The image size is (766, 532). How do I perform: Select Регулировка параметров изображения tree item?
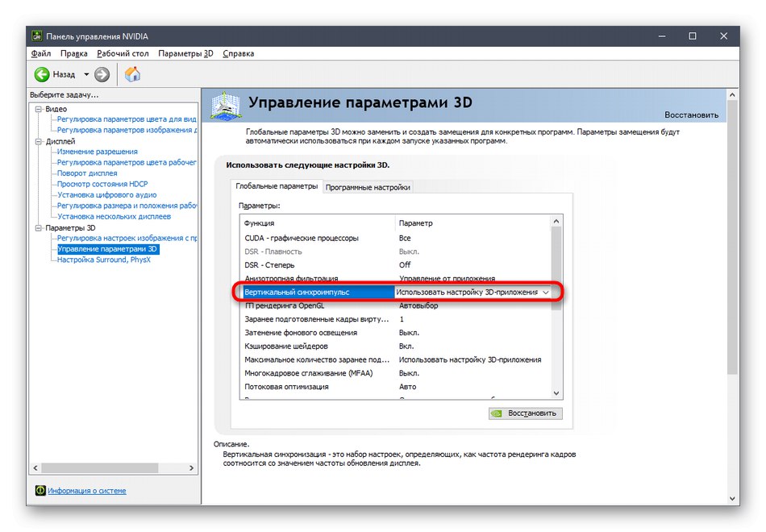[x=127, y=130]
